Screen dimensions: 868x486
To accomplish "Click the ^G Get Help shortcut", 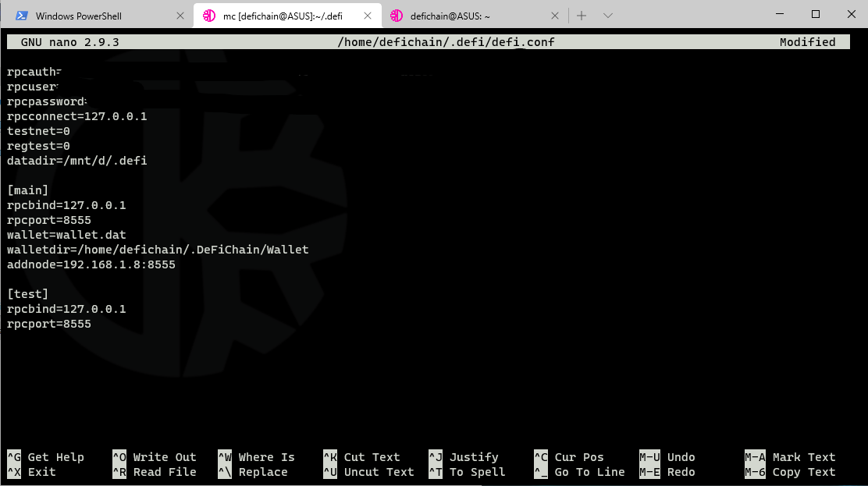I will (x=45, y=457).
